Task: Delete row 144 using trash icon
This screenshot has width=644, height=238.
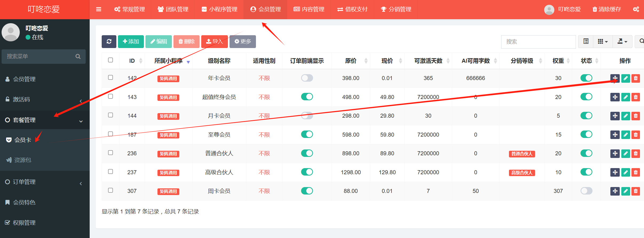Action: tap(636, 116)
